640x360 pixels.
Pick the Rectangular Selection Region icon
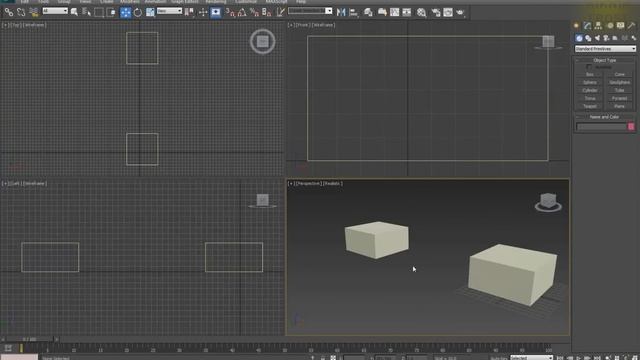pos(99,13)
